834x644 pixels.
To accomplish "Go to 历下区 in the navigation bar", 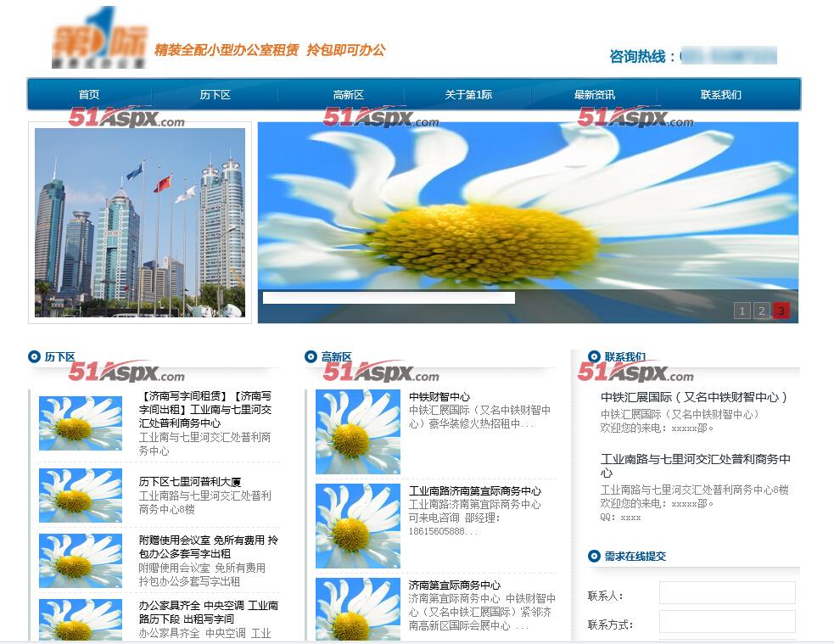I will [x=215, y=95].
